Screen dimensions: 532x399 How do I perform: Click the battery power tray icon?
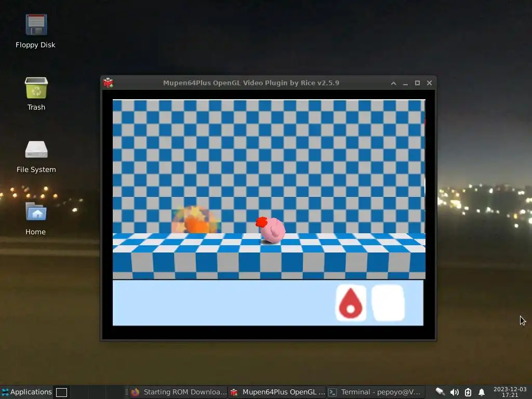[x=468, y=392]
